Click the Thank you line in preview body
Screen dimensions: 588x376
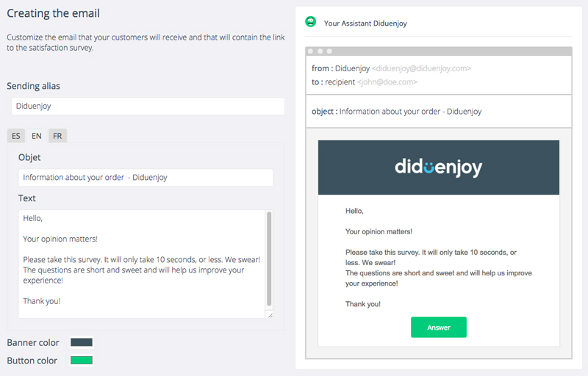tap(363, 304)
